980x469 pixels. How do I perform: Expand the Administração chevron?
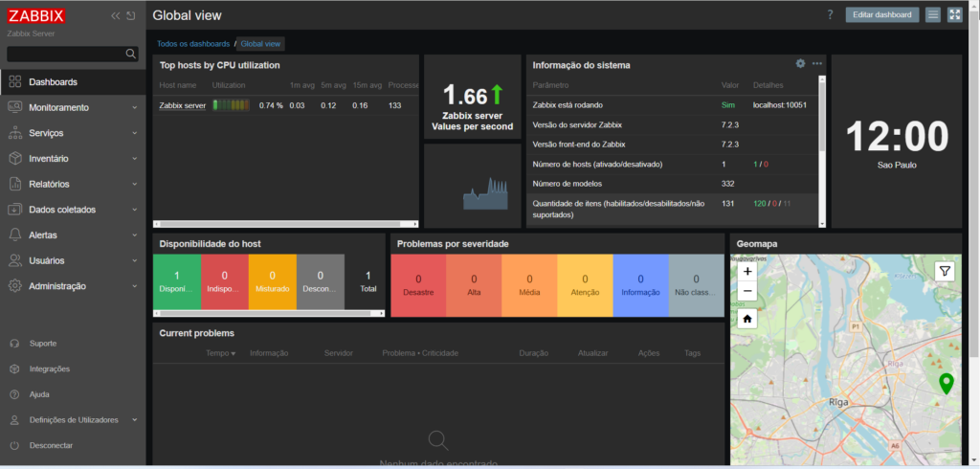coord(134,286)
